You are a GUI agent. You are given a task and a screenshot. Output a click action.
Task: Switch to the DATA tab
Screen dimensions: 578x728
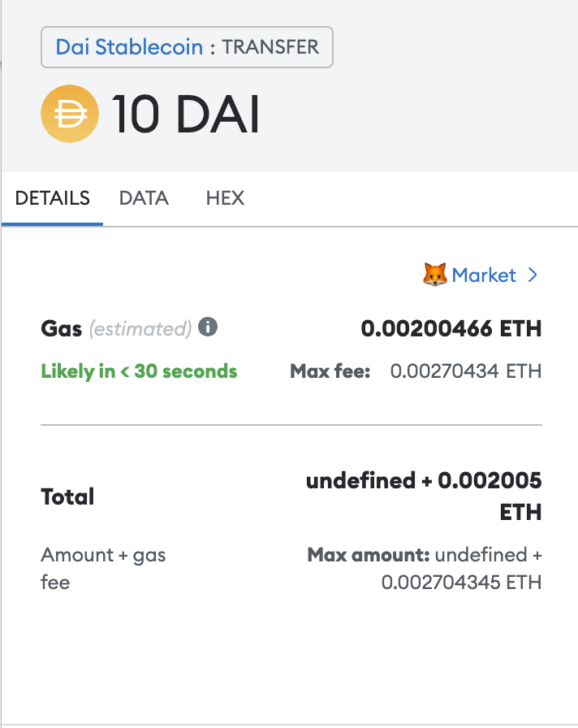[x=144, y=198]
